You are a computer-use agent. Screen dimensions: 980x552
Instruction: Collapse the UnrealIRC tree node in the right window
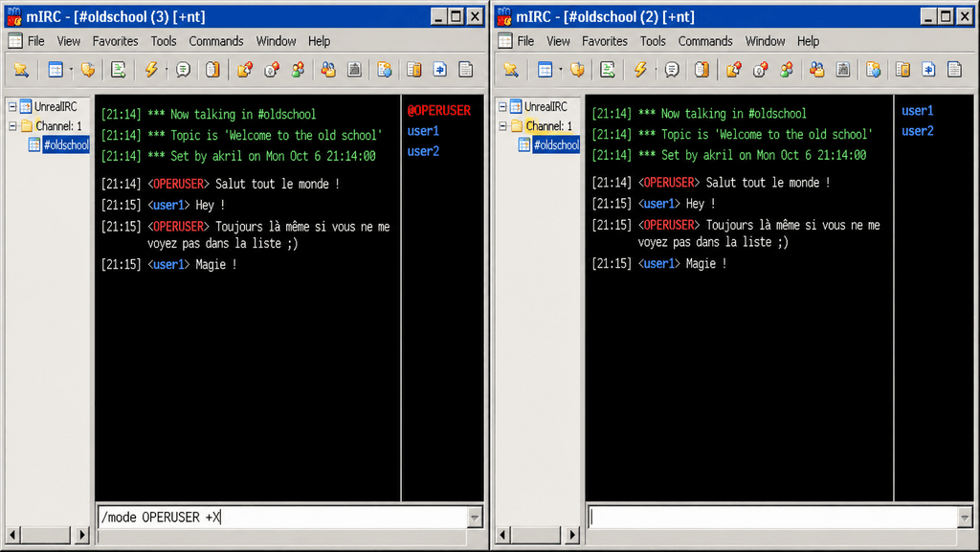click(x=502, y=107)
